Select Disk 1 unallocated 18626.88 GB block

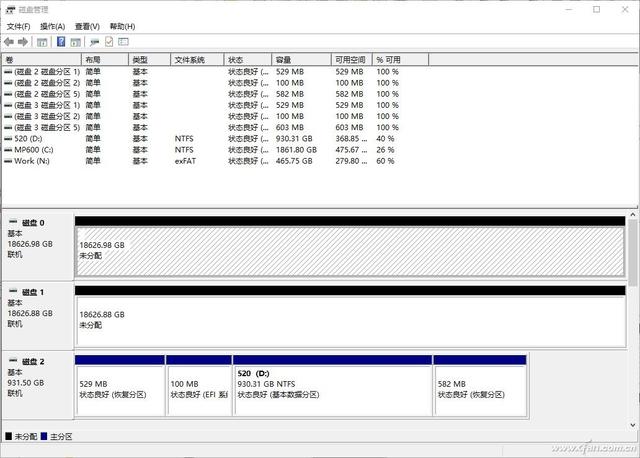point(350,321)
